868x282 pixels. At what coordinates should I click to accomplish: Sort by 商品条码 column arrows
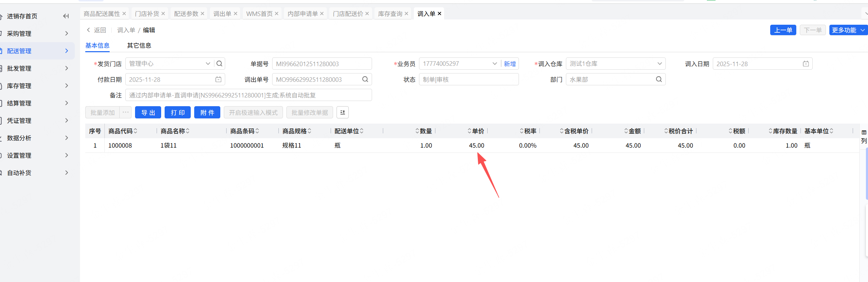[x=257, y=131]
